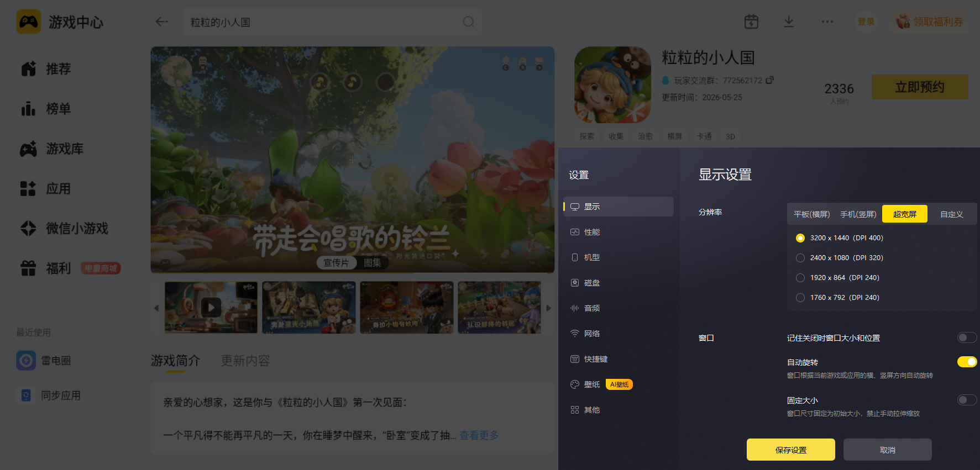The width and height of the screenshot is (980, 470).
Task: Go back with the left arrow icon
Action: coord(161,22)
